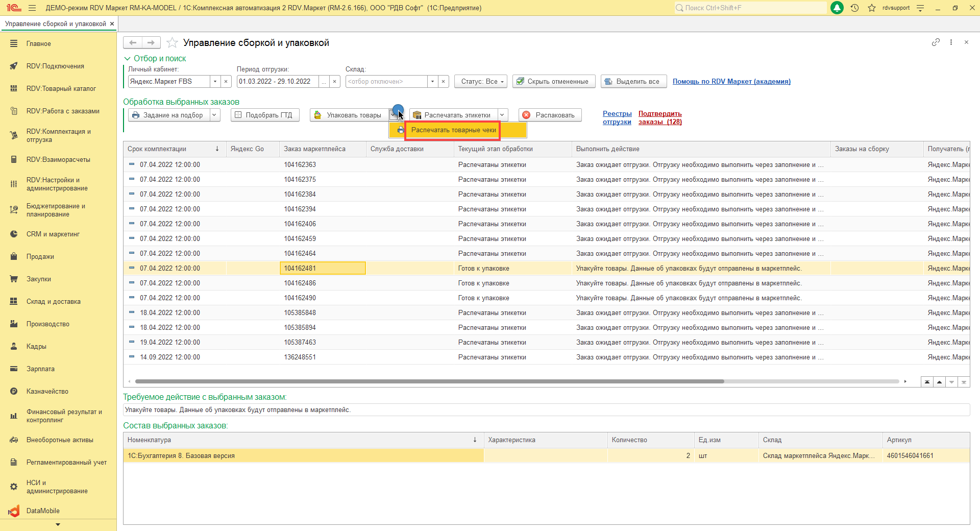The height and width of the screenshot is (531, 980).
Task: Expand Личный кабинет dropdown list
Action: point(215,82)
